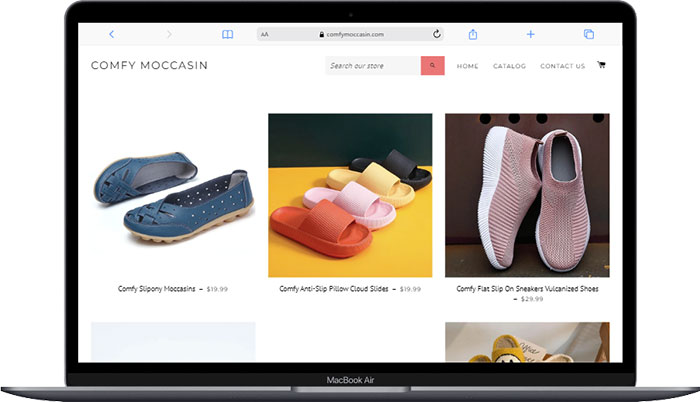Reload the page with the refresh icon
Screen dimensions: 700x402
437,34
